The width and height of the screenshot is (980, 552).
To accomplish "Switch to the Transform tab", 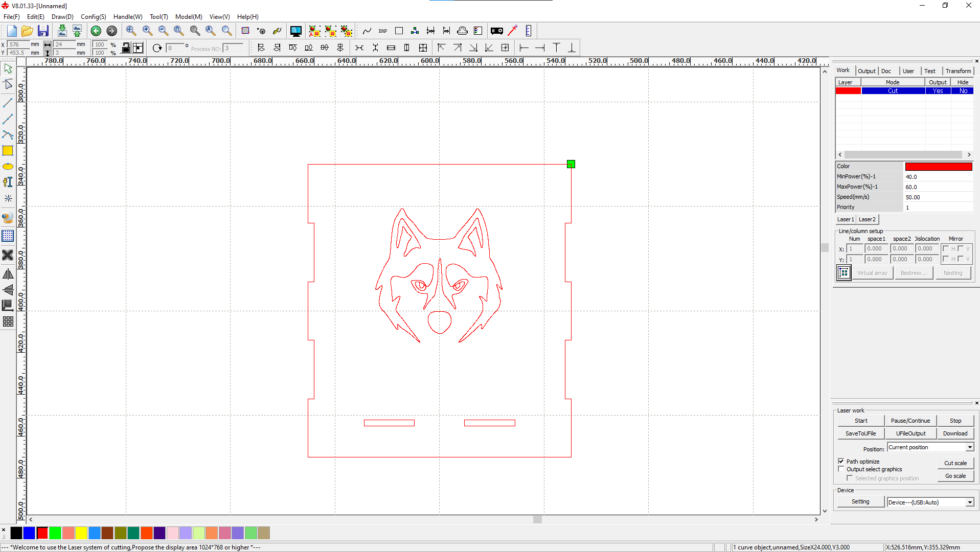I will [x=958, y=71].
